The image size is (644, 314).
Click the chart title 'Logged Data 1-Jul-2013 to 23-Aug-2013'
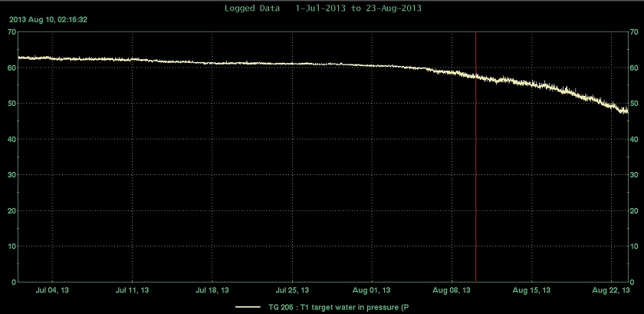pos(323,8)
